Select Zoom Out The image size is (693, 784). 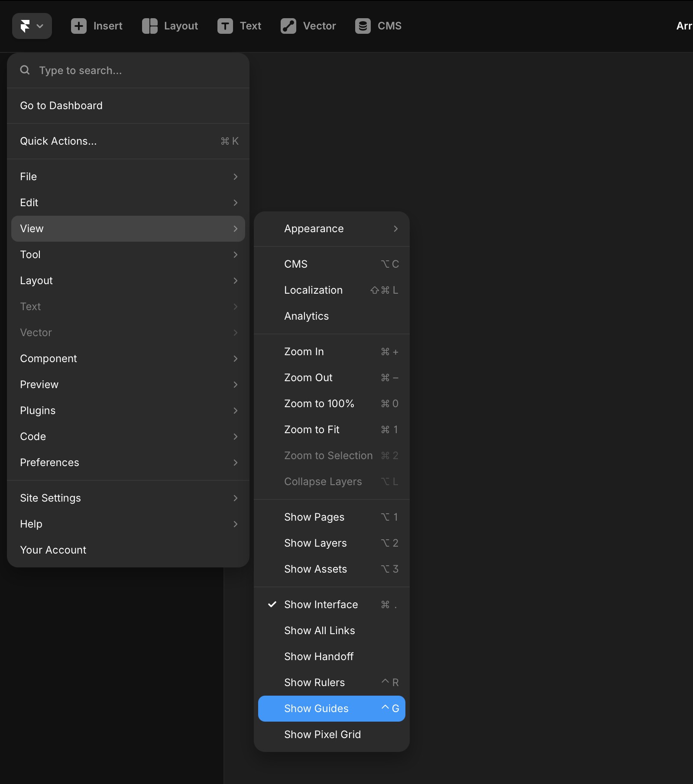pyautogui.click(x=332, y=378)
